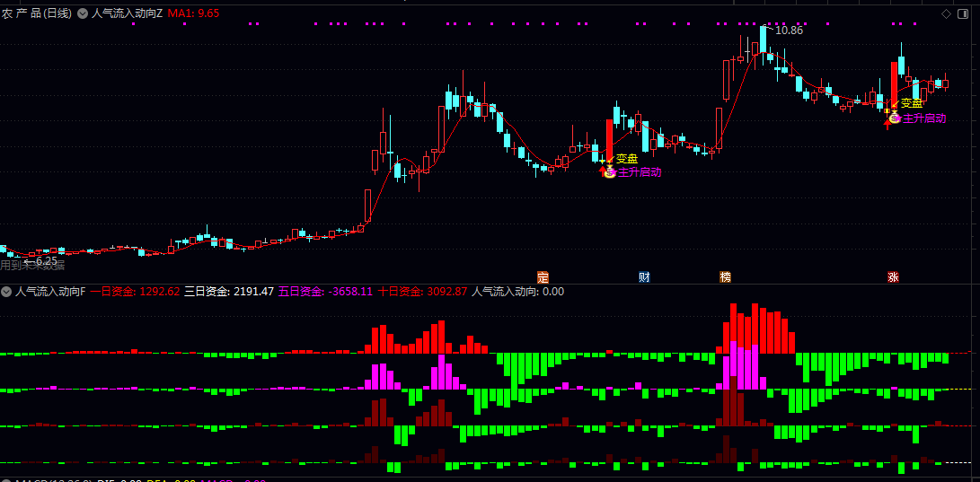The width and height of the screenshot is (980, 482).
Task: Click the 五日资金: -3658.11 readout
Action: (326, 292)
